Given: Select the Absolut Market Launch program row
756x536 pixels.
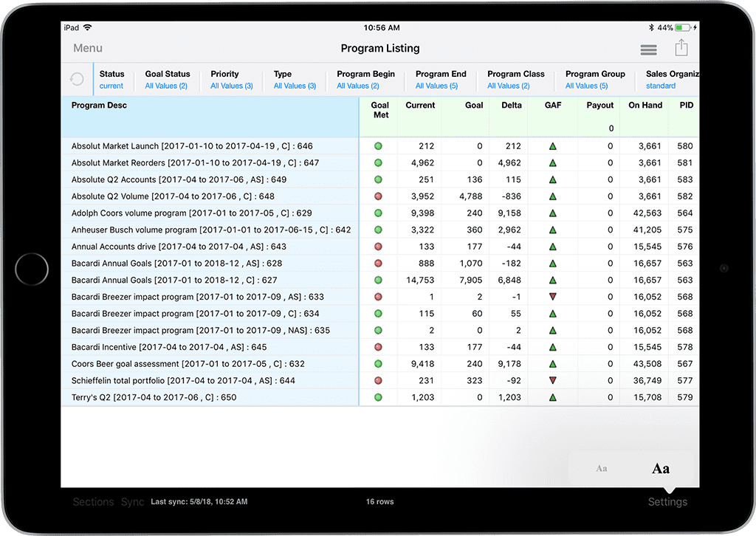Looking at the screenshot, I should point(192,146).
